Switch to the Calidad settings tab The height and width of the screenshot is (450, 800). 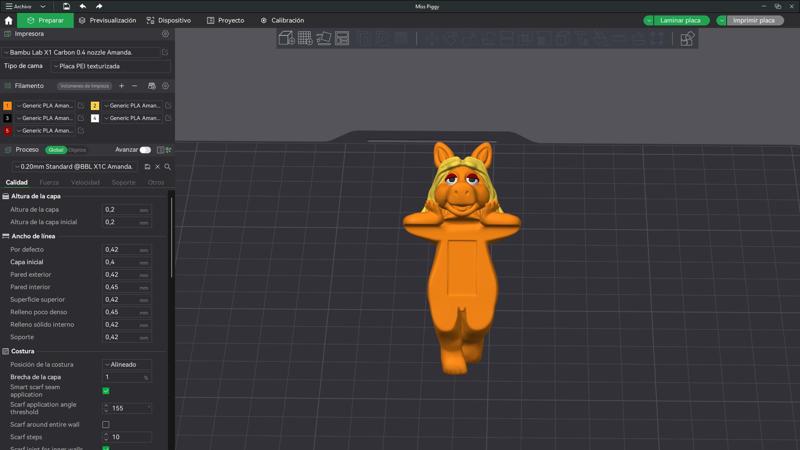tap(16, 182)
